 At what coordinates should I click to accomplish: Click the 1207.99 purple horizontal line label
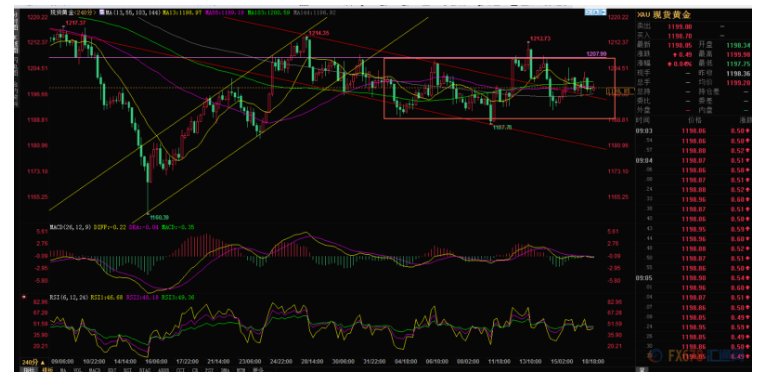click(597, 54)
